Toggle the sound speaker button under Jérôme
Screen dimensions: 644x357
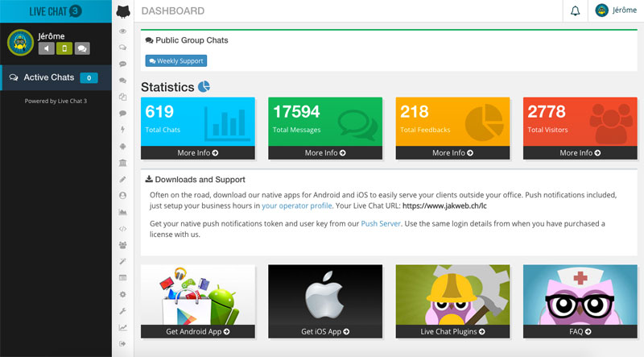(46, 48)
